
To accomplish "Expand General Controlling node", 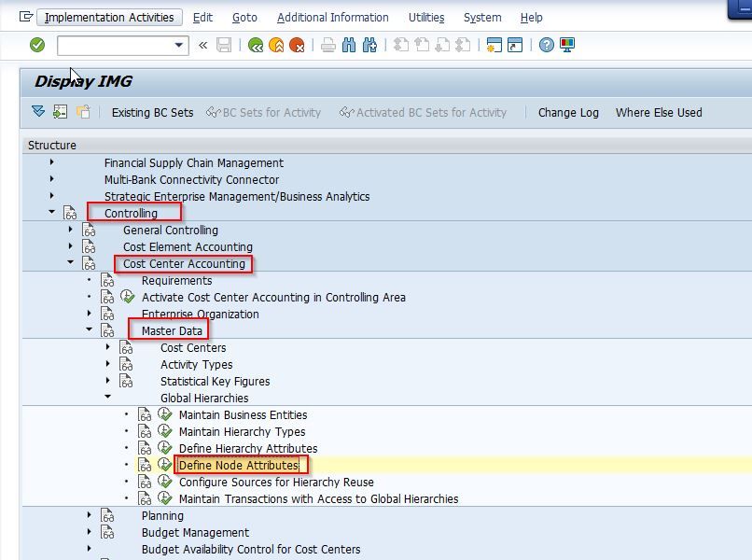I will click(71, 230).
